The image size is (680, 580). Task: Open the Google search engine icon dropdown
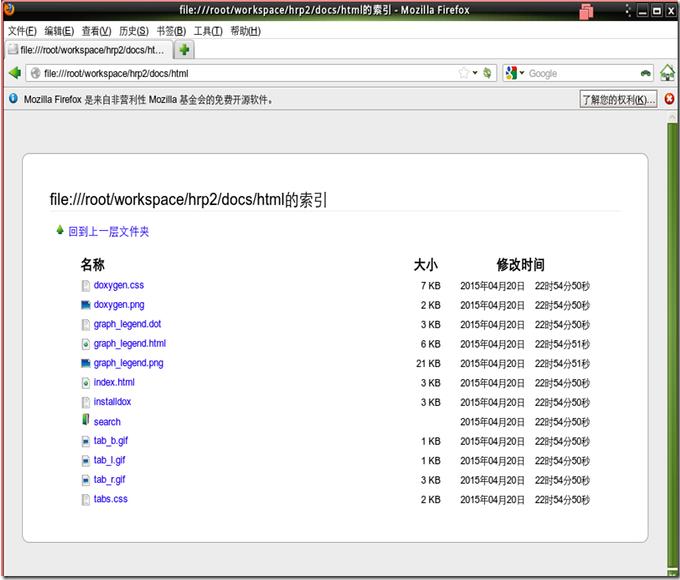[x=515, y=73]
